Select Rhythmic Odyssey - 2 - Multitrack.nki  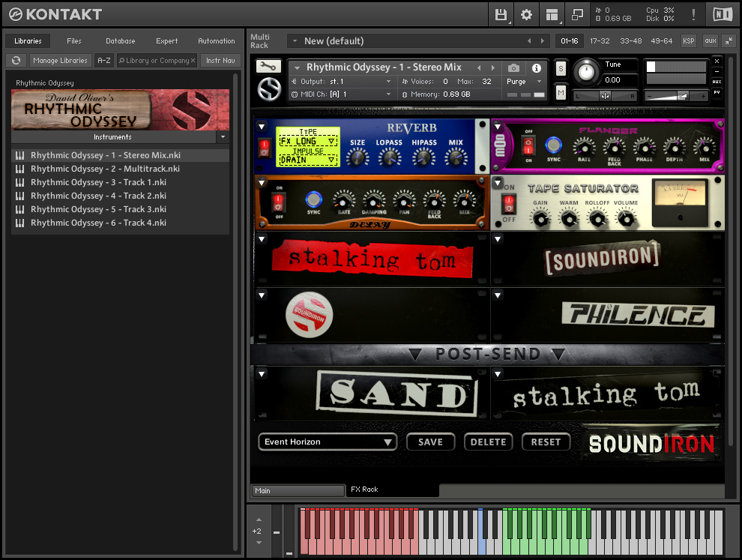(x=105, y=169)
